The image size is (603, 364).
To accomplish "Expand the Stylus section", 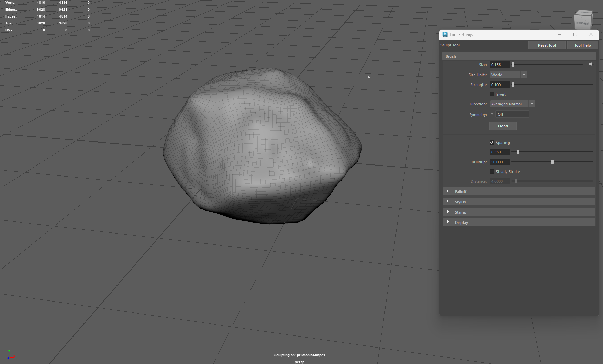I will pos(519,202).
